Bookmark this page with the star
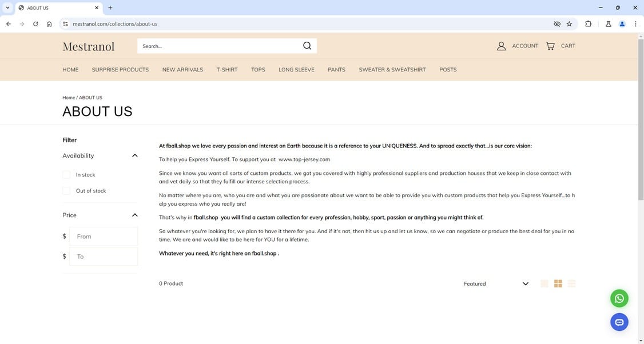This screenshot has height=344, width=644. tap(569, 24)
